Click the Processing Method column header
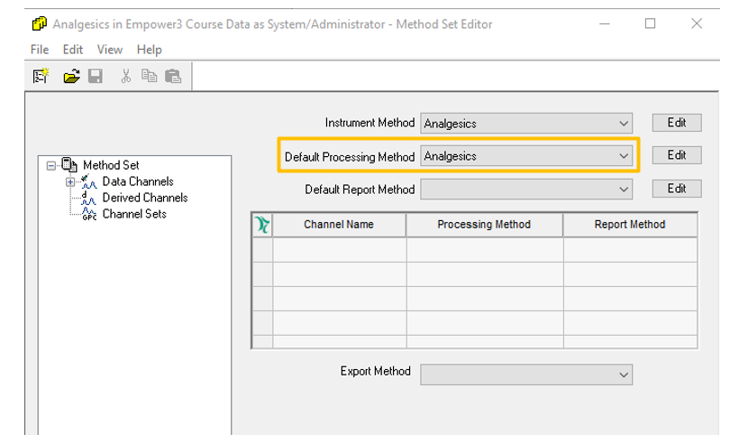Image resolution: width=730 pixels, height=444 pixels. coord(484,225)
